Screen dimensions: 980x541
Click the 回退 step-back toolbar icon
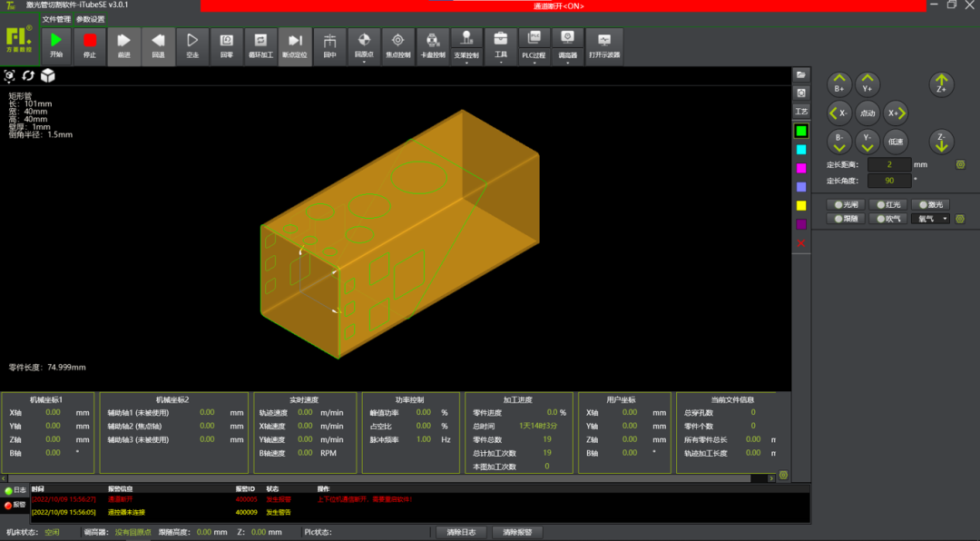158,45
